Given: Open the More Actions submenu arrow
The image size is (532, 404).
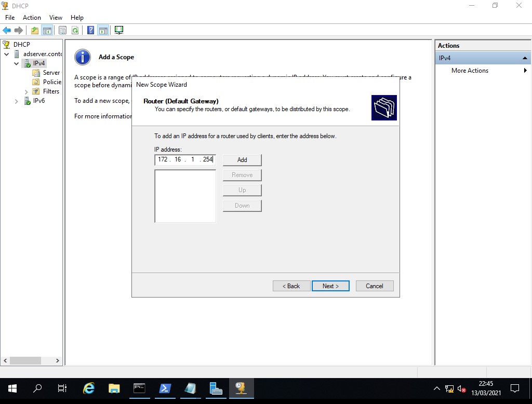Looking at the screenshot, I should pos(525,71).
